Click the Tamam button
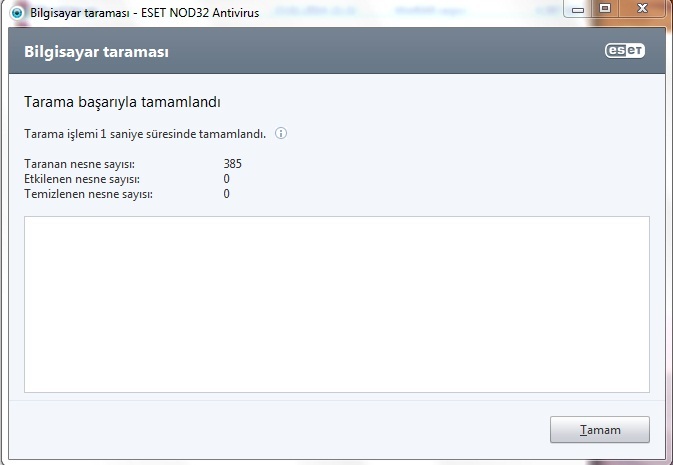Screen dimensions: 673x465 pyautogui.click(x=600, y=429)
